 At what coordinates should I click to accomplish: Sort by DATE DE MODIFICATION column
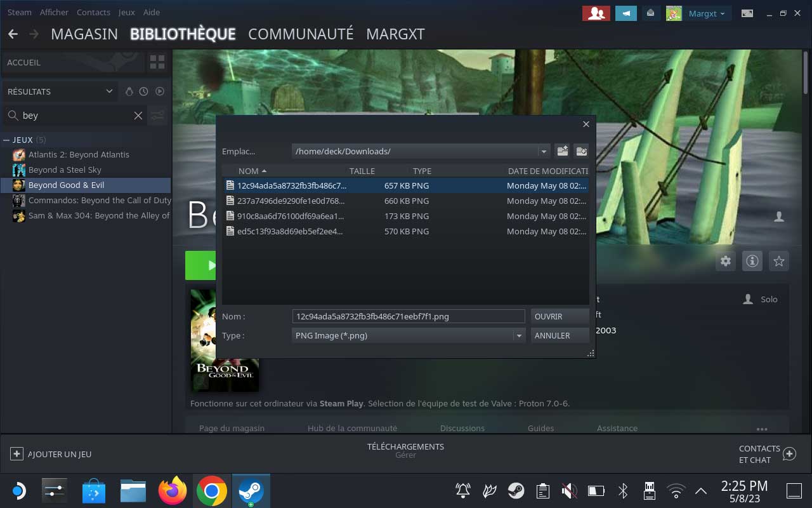(547, 171)
